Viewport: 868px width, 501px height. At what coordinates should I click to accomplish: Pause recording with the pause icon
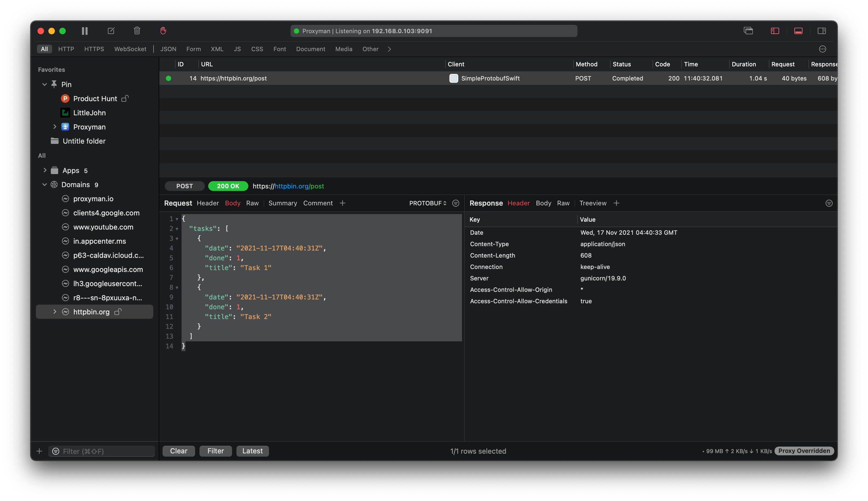(x=85, y=31)
